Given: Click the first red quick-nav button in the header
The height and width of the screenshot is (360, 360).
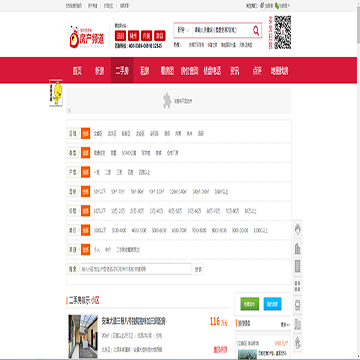Looking at the screenshot, I should (120, 36).
